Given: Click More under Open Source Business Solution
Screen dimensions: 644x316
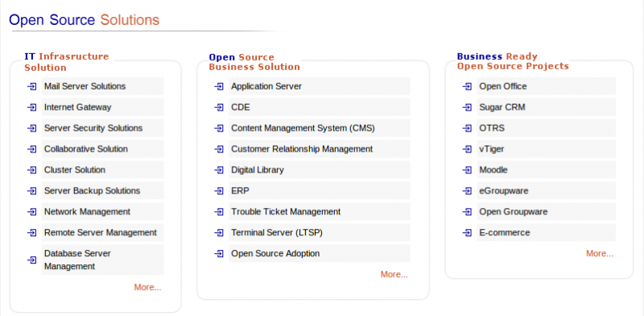Looking at the screenshot, I should click(394, 274).
